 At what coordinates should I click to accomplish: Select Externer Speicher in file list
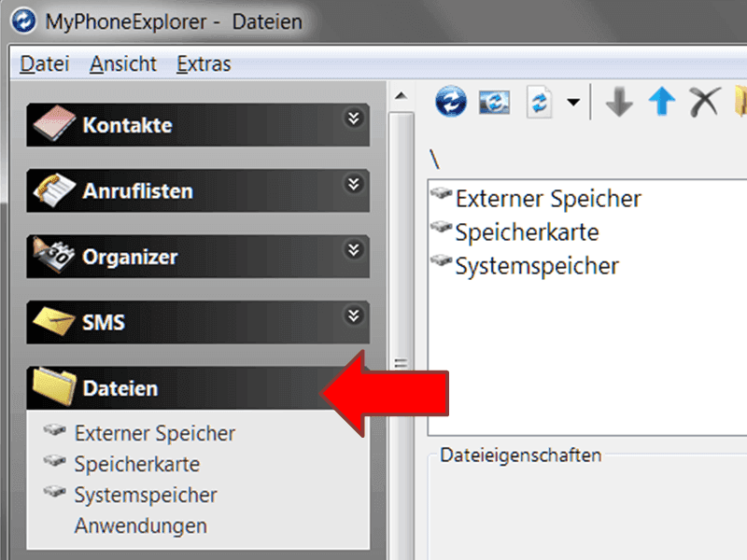click(x=548, y=199)
